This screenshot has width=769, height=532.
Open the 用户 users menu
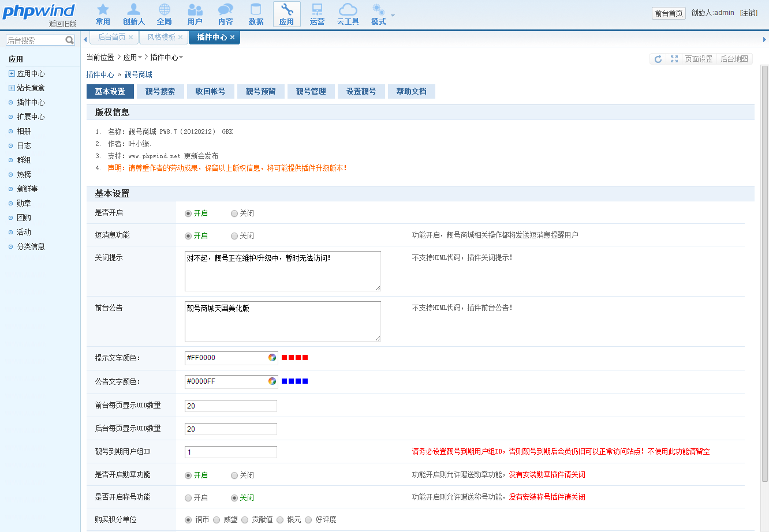pos(195,14)
